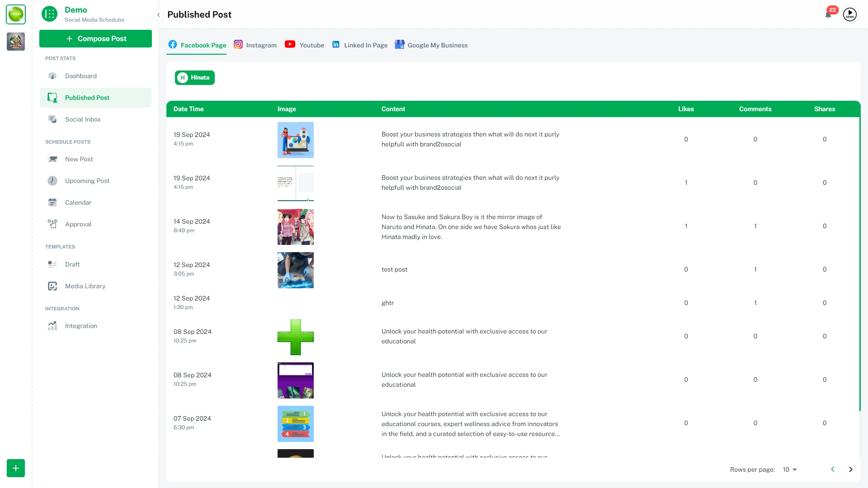Open Upcoming Post in the sidebar

coord(95,181)
